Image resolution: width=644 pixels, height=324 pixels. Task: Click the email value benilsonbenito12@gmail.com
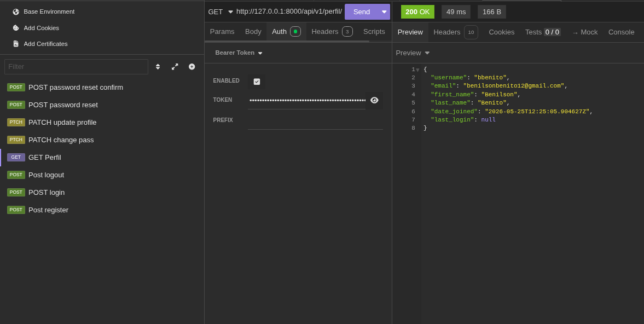click(514, 86)
